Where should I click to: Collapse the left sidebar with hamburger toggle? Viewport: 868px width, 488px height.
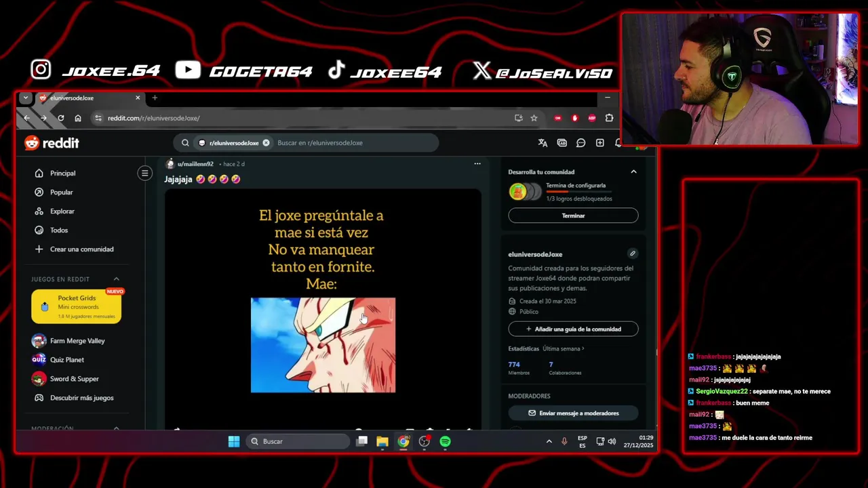(x=144, y=173)
